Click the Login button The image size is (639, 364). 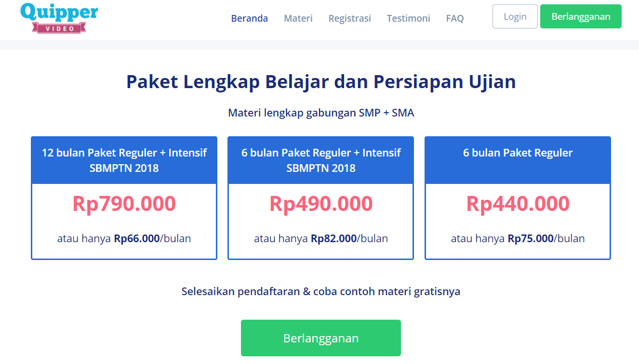tap(515, 16)
